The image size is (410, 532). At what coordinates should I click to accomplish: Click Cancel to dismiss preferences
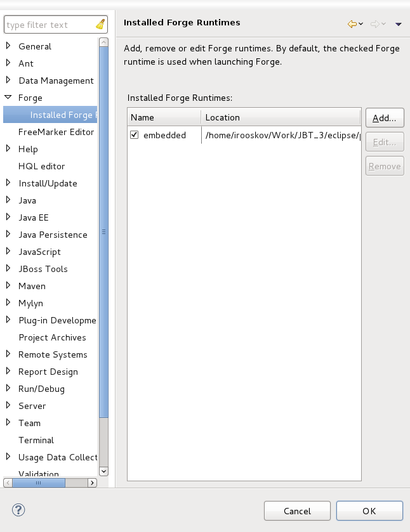(297, 511)
